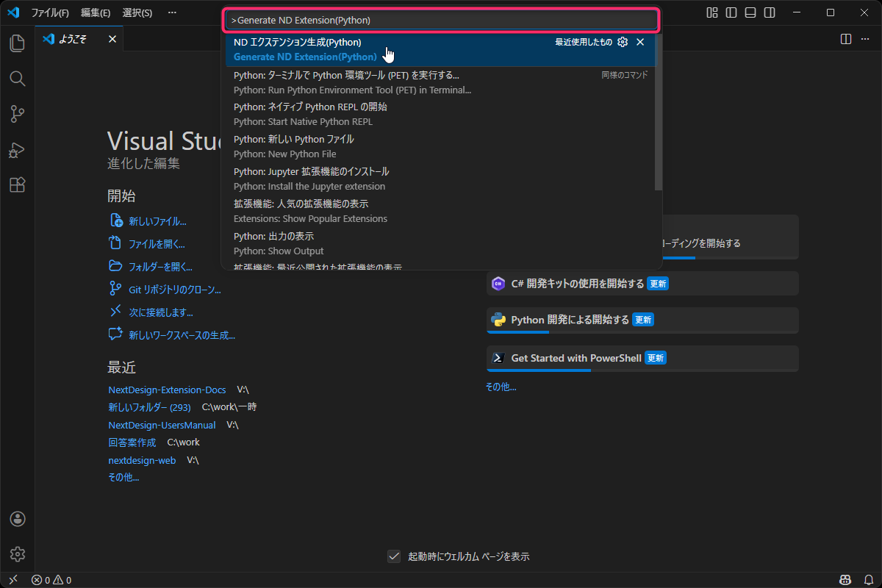Close the ようこそ tab
This screenshot has height=588, width=882.
(112, 39)
